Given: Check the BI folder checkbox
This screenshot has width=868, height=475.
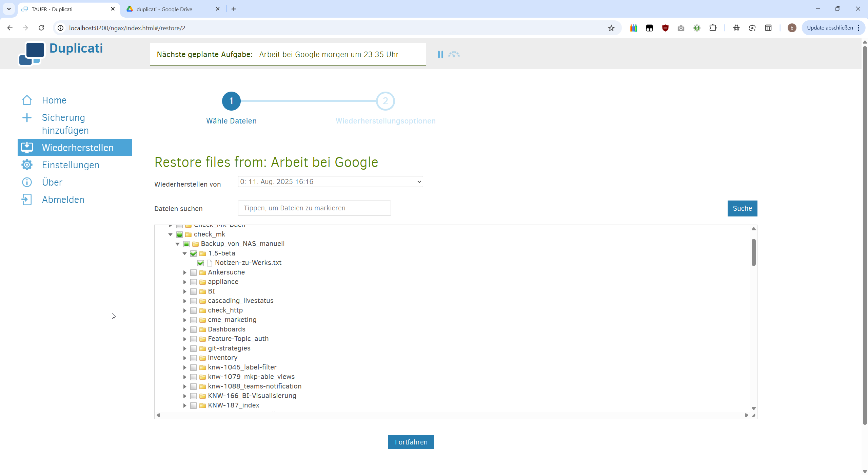Looking at the screenshot, I should pyautogui.click(x=194, y=291).
